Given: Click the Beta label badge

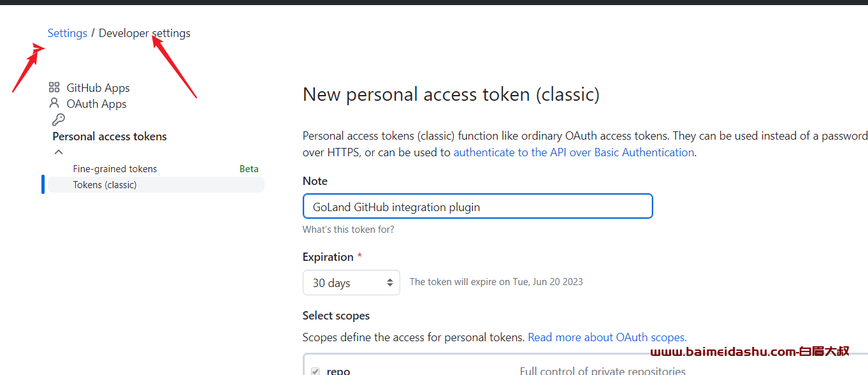Looking at the screenshot, I should coord(249,169).
